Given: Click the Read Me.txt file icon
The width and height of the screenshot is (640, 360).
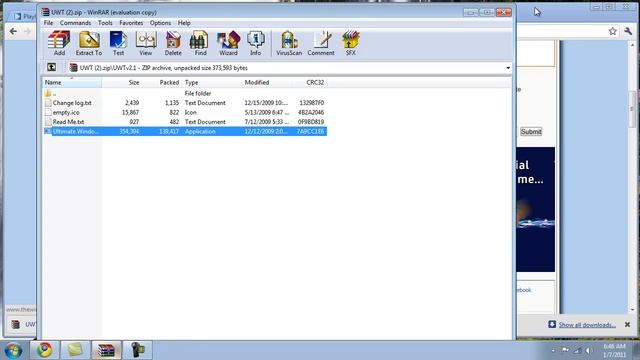Looking at the screenshot, I should pos(48,122).
